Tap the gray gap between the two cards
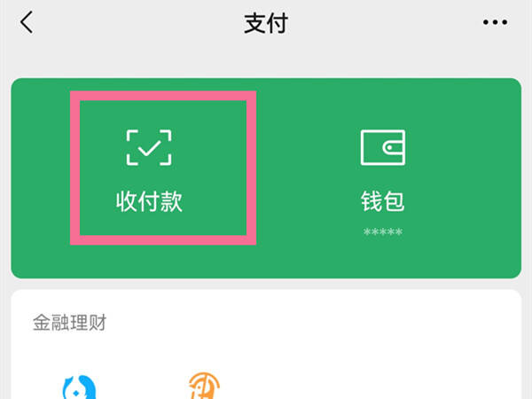The width and height of the screenshot is (532, 399). (266, 284)
